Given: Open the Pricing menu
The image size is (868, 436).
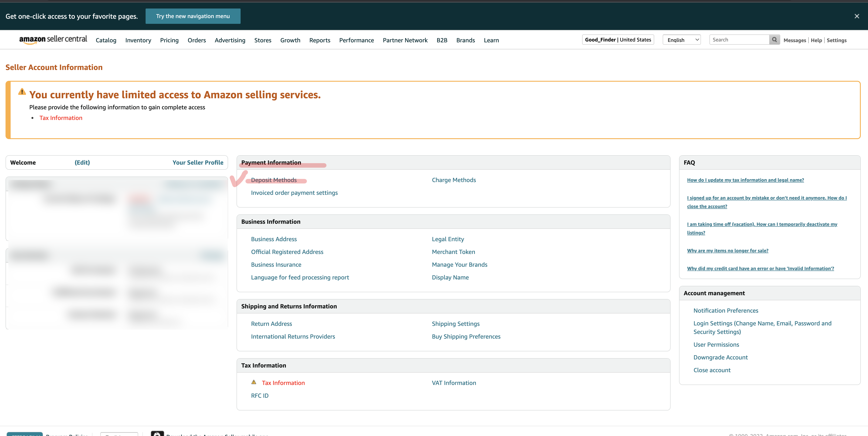Looking at the screenshot, I should coord(169,40).
